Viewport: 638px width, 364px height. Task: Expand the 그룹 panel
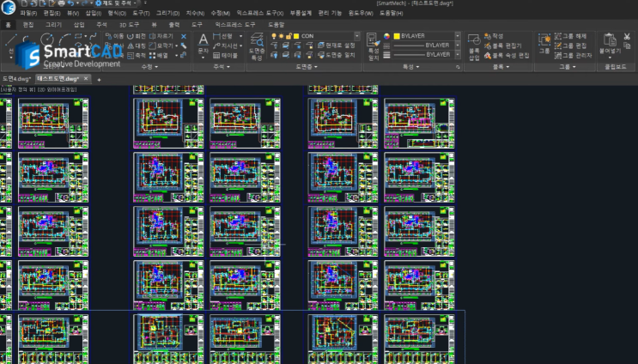568,67
